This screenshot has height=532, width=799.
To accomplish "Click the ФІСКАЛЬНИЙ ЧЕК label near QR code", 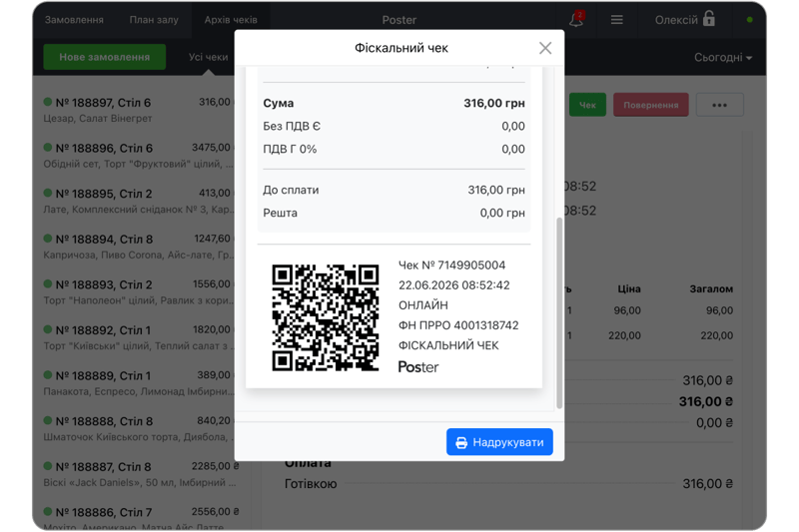I will click(448, 345).
